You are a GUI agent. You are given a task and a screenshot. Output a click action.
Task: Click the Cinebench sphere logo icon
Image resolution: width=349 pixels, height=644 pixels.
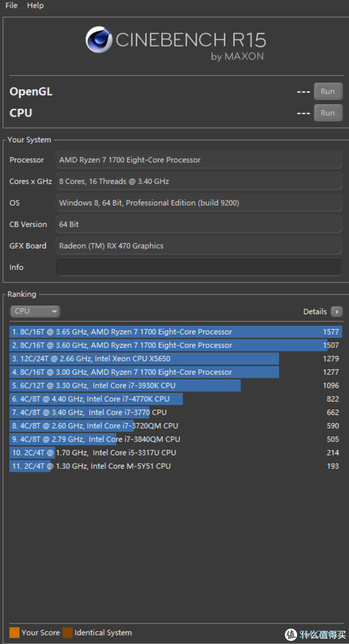point(99,39)
